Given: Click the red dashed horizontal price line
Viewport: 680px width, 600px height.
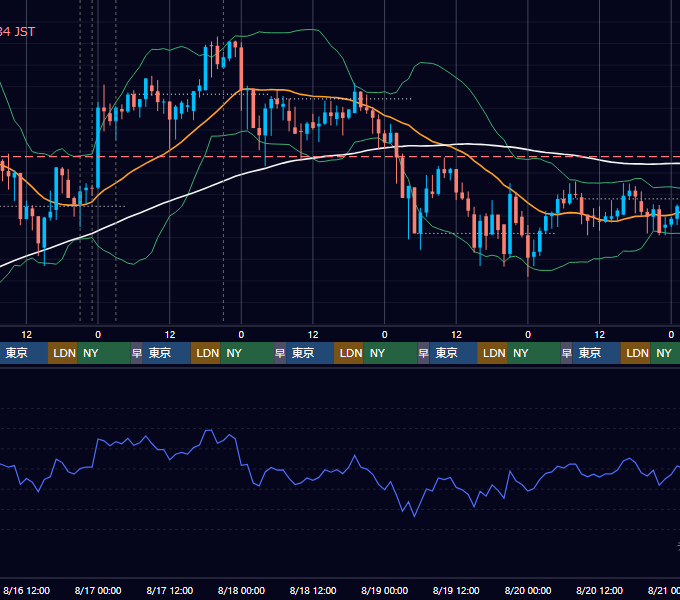Looking at the screenshot, I should click(340, 157).
